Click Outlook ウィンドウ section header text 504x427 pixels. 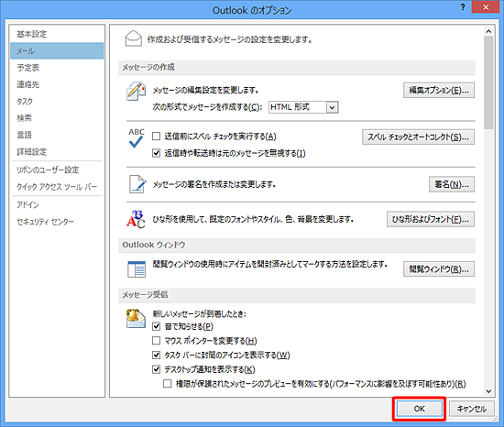(154, 245)
